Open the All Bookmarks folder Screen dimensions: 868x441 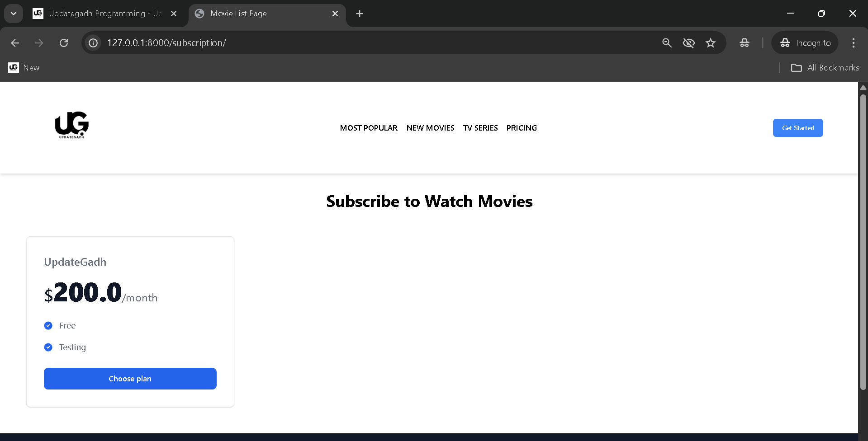click(x=825, y=68)
